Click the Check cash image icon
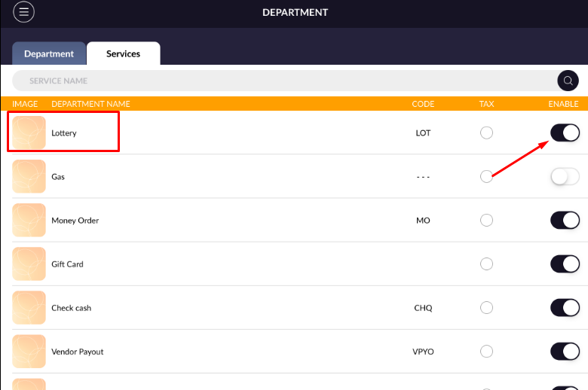Image resolution: width=588 pixels, height=390 pixels. click(29, 308)
